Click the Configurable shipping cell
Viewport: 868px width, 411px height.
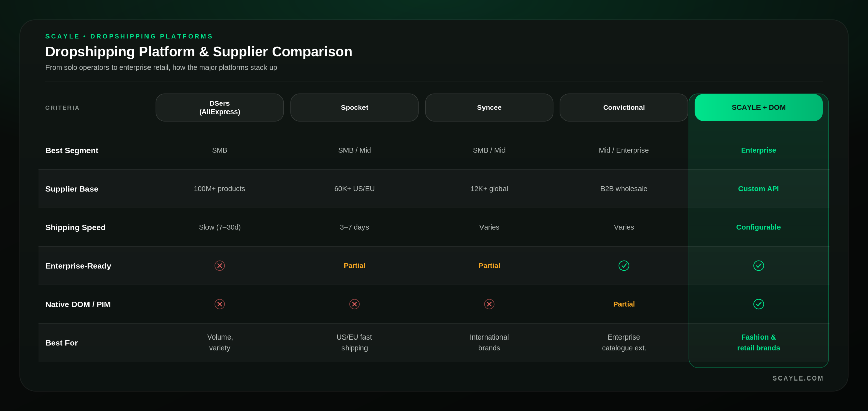point(758,227)
